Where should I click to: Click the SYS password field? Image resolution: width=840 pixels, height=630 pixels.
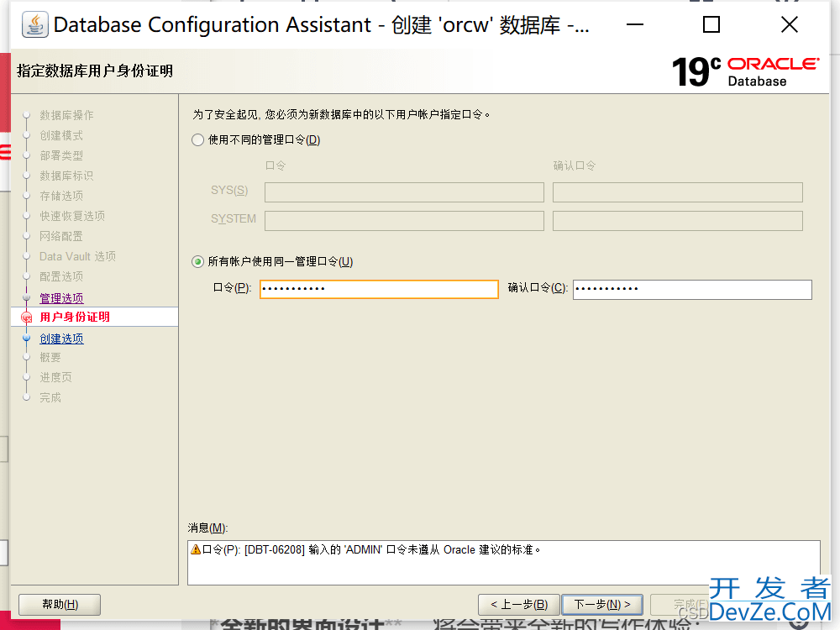[404, 192]
